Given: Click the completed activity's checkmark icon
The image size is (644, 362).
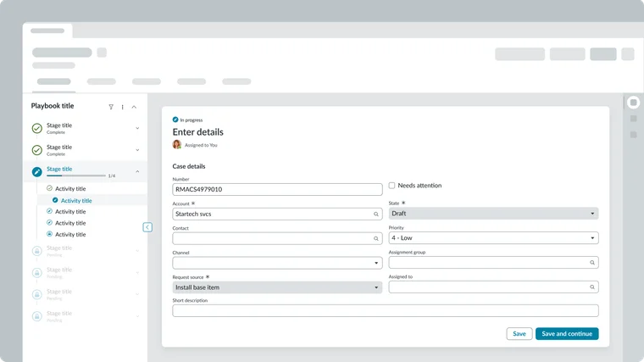Looking at the screenshot, I should click(49, 188).
